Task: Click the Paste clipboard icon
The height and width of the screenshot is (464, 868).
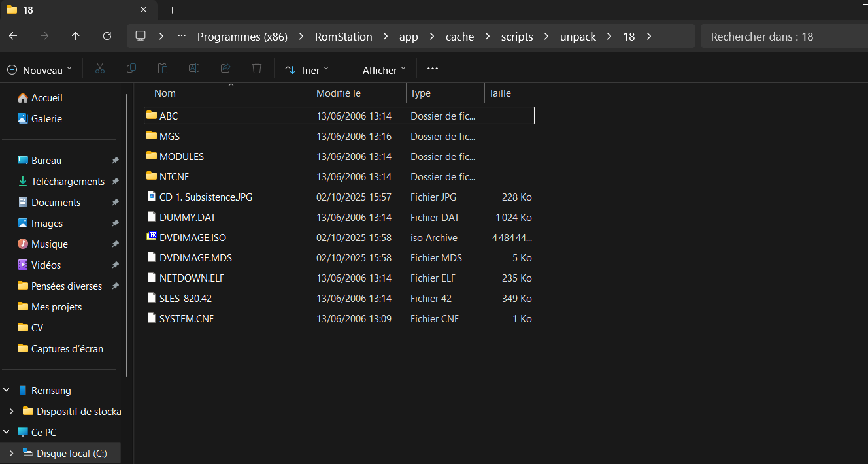Action: 163,69
